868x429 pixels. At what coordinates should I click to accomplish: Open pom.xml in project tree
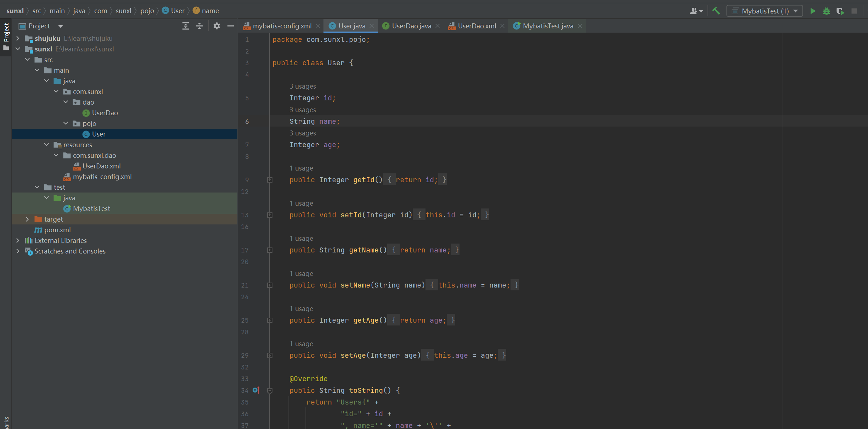57,230
